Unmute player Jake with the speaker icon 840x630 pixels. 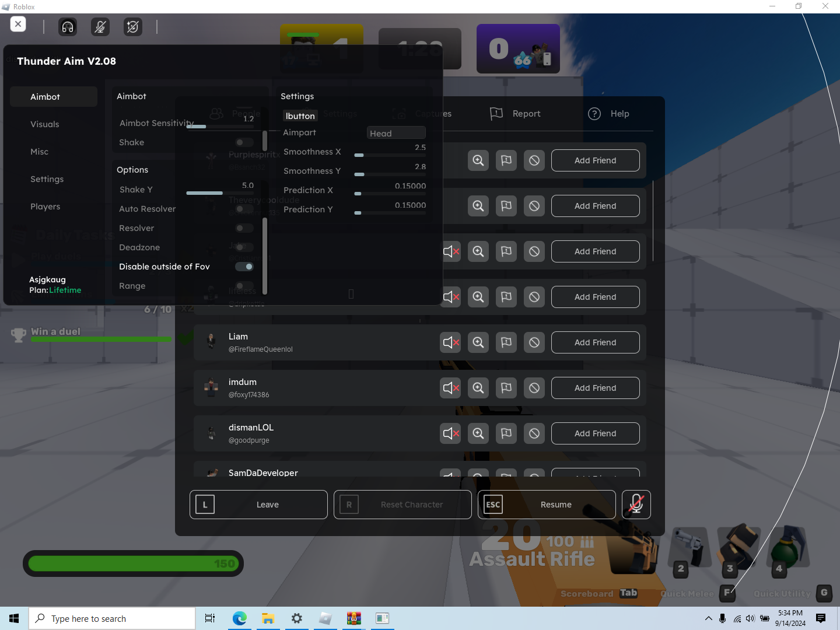(x=451, y=251)
